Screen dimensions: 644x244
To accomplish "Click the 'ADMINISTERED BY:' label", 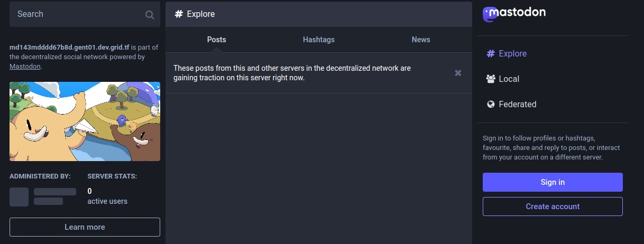I will click(40, 176).
